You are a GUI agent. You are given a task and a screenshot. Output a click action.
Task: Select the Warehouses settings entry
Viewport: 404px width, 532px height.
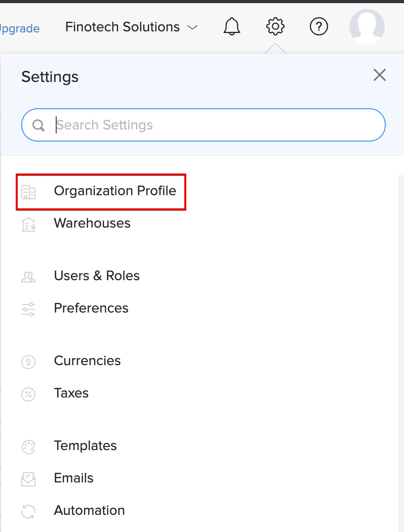coord(92,223)
